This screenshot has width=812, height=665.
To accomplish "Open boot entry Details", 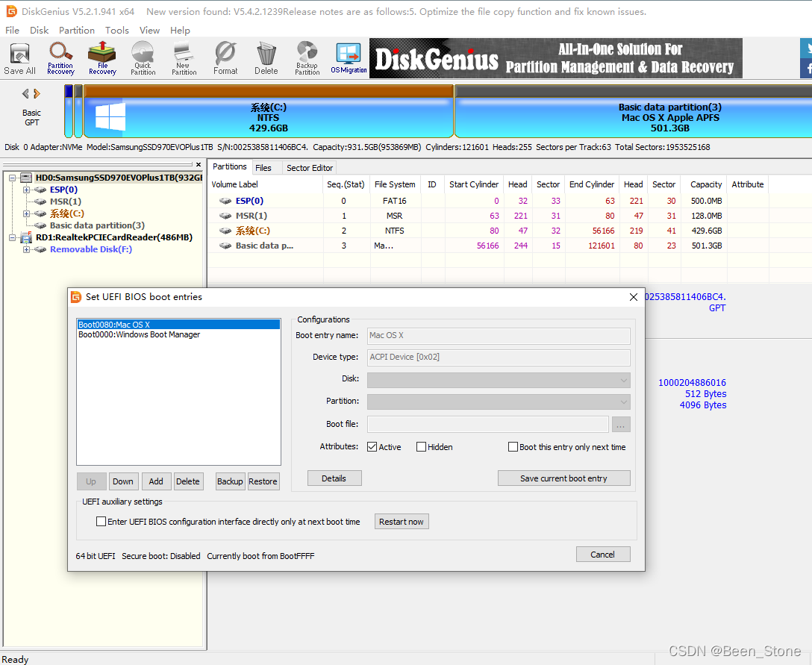I will [334, 478].
